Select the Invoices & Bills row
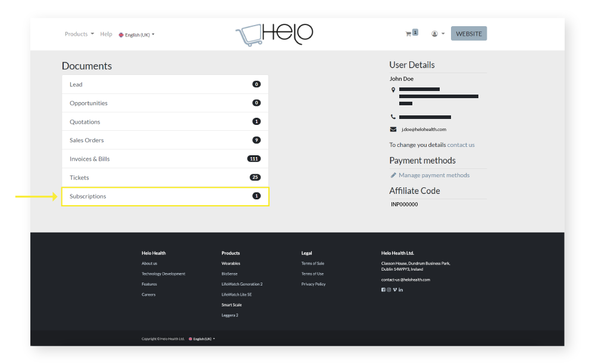595x364 pixels. [165, 159]
